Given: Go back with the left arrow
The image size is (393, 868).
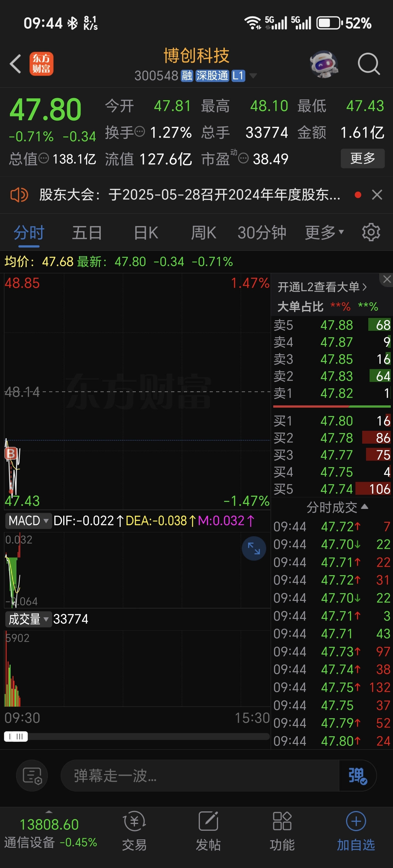Looking at the screenshot, I should click(15, 64).
